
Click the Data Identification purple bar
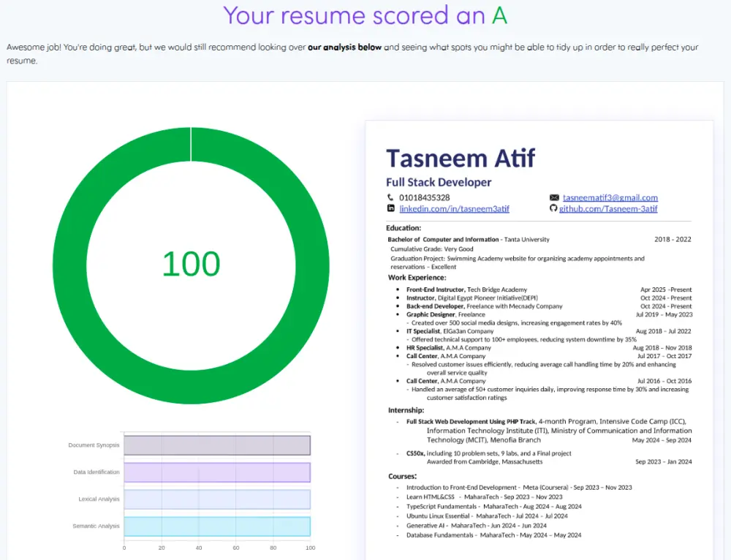pyautogui.click(x=217, y=472)
